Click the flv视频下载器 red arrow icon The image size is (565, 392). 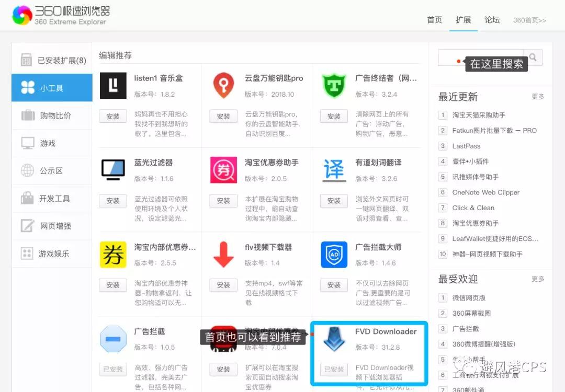(x=223, y=255)
